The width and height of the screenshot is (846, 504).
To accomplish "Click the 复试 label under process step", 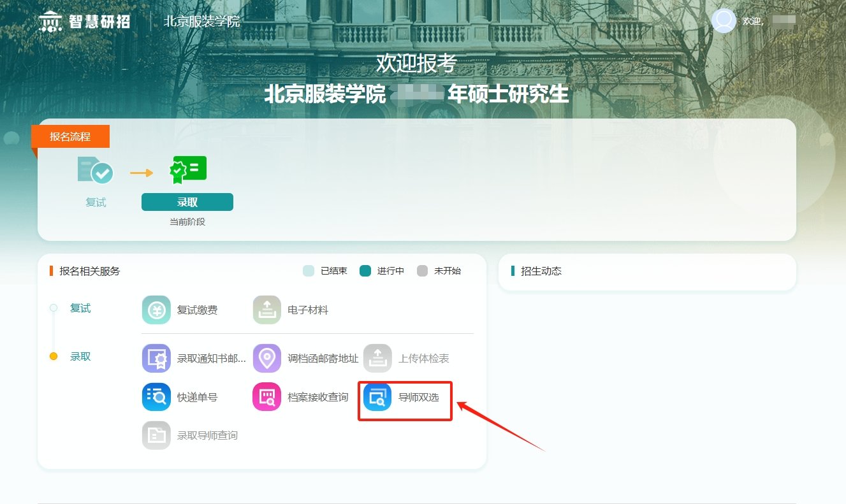I will point(96,203).
